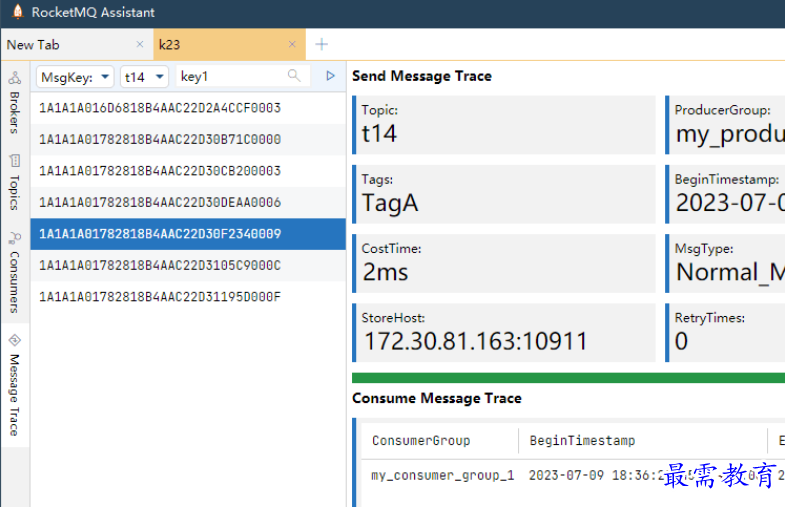This screenshot has height=507, width=785.
Task: Click the StoreHost value 172.30.81.163:10911
Action: [476, 341]
